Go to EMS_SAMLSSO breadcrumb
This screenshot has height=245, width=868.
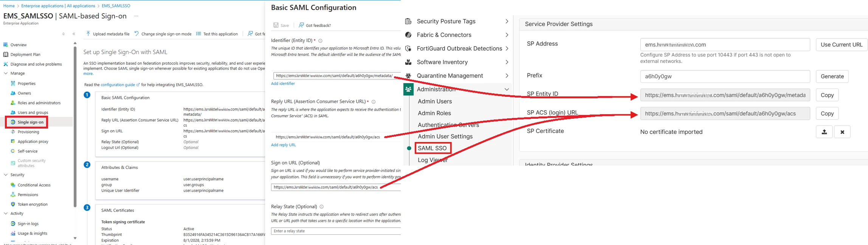tap(116, 6)
